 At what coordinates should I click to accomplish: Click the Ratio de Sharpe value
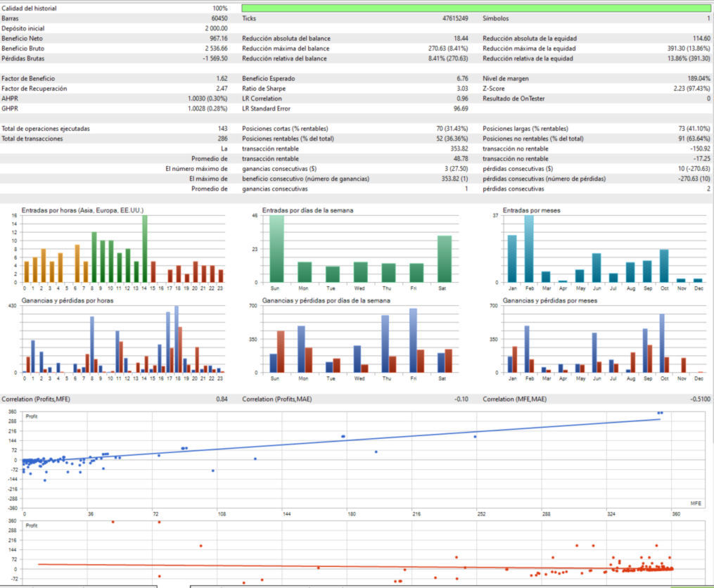pos(462,89)
